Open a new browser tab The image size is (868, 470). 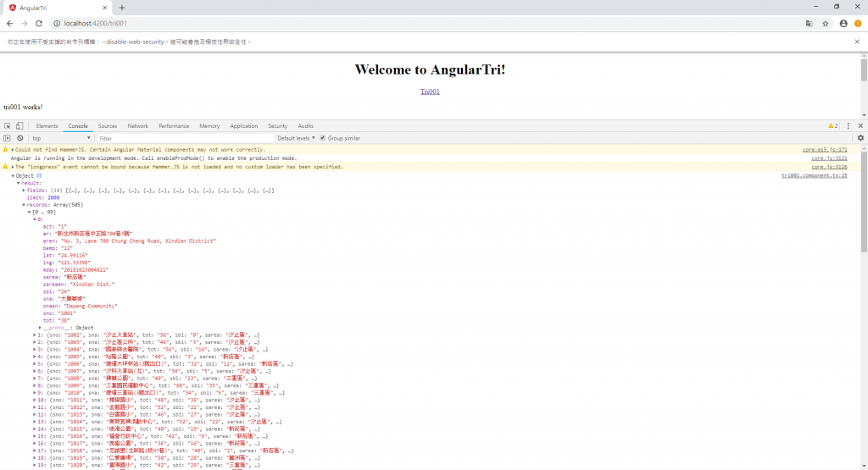(122, 8)
